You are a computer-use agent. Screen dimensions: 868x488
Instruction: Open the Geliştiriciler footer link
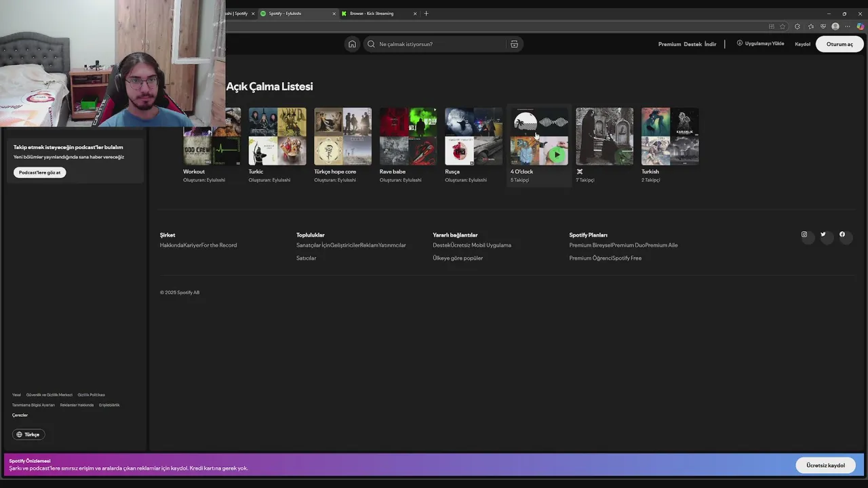pyautogui.click(x=344, y=245)
